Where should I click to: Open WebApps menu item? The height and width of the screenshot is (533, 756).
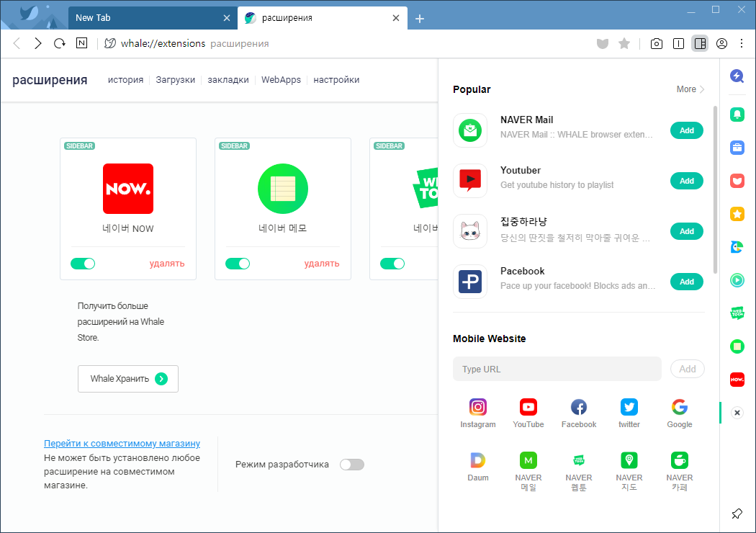pyautogui.click(x=281, y=79)
